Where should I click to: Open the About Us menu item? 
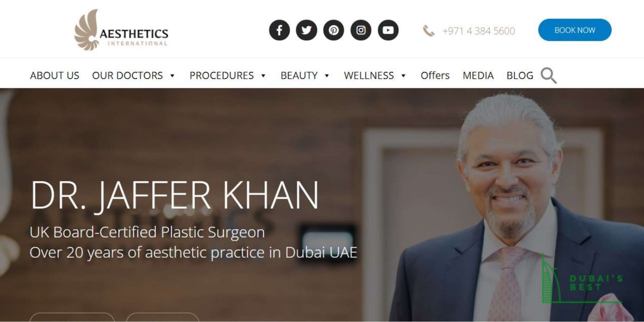point(54,76)
